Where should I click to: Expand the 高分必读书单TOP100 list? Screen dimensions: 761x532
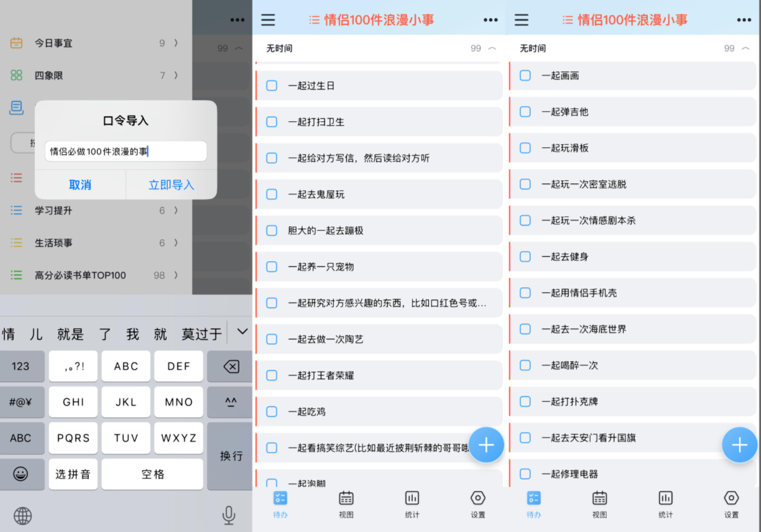pyautogui.click(x=93, y=275)
